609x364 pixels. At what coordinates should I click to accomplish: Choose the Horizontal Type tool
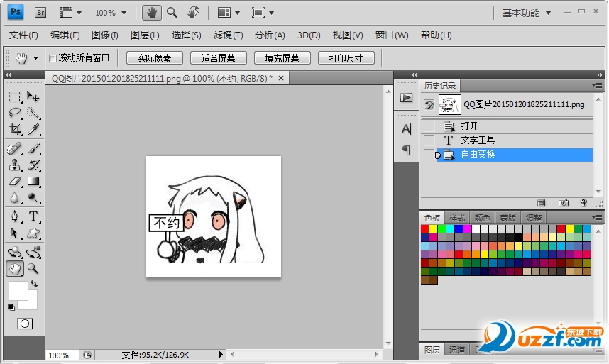pos(33,216)
